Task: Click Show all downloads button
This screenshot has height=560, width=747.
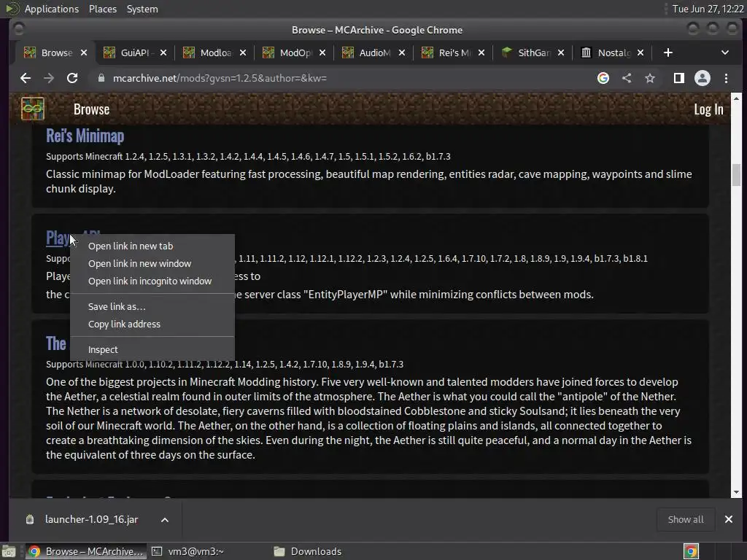Action: point(686,519)
